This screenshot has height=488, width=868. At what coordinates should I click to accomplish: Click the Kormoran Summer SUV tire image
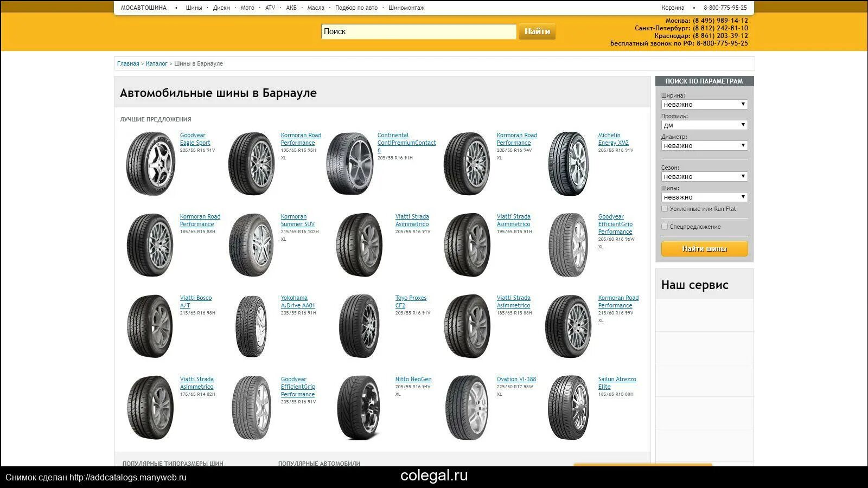251,245
